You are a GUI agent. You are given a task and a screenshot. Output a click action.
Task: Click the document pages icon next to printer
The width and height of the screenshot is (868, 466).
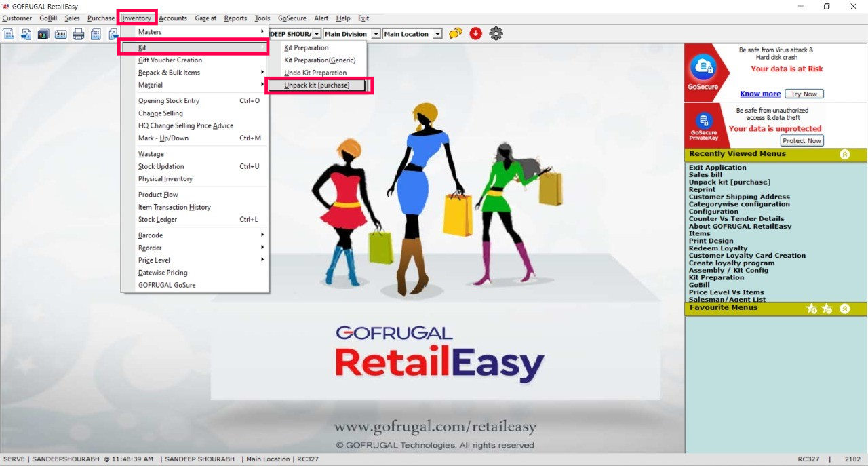[96, 34]
